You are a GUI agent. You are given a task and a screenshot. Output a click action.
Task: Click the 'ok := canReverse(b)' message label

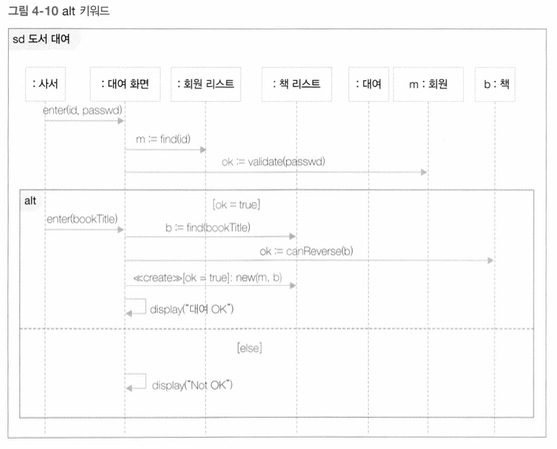coord(306,251)
